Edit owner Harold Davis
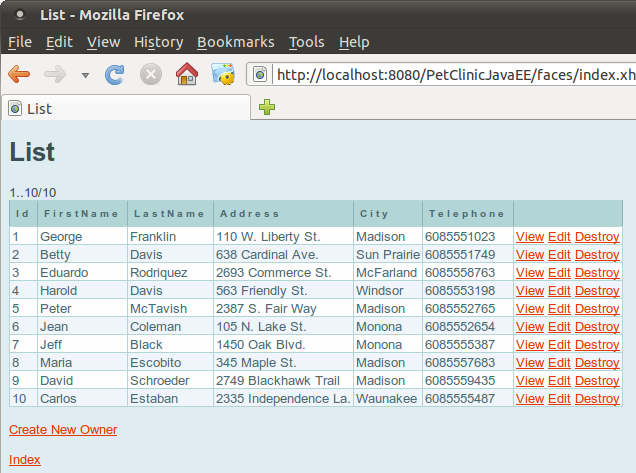 559,290
